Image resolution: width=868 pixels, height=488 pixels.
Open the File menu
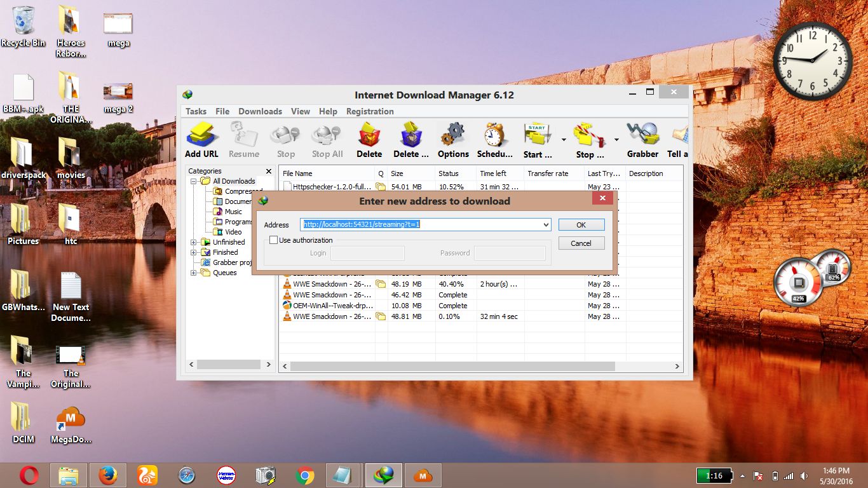222,111
